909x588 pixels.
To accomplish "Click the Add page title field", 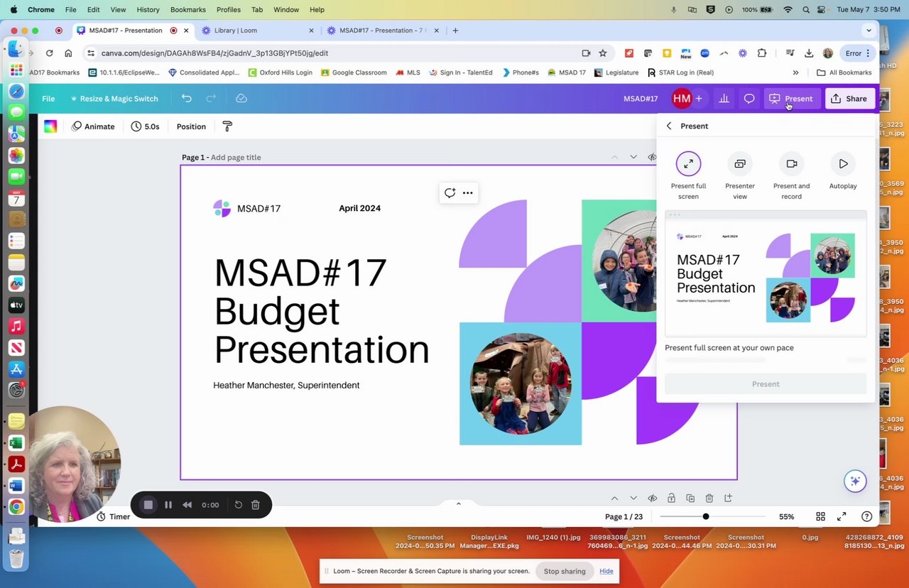I will tap(236, 158).
